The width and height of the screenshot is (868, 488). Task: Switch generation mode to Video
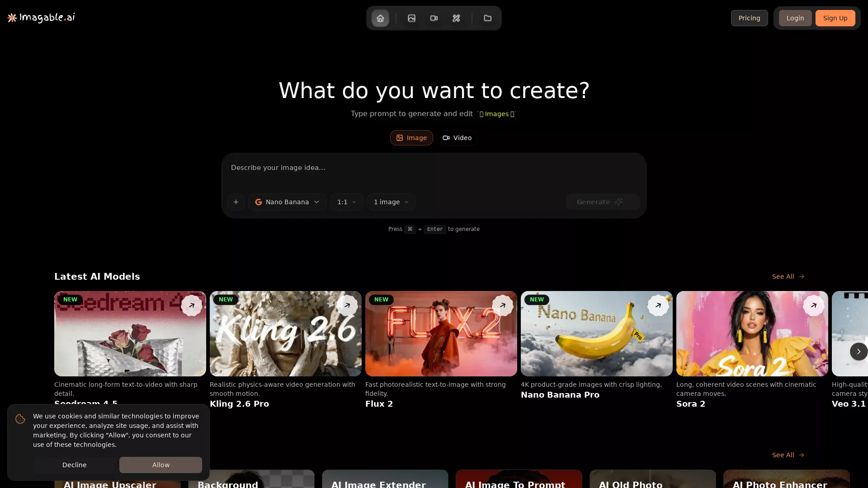pos(457,138)
